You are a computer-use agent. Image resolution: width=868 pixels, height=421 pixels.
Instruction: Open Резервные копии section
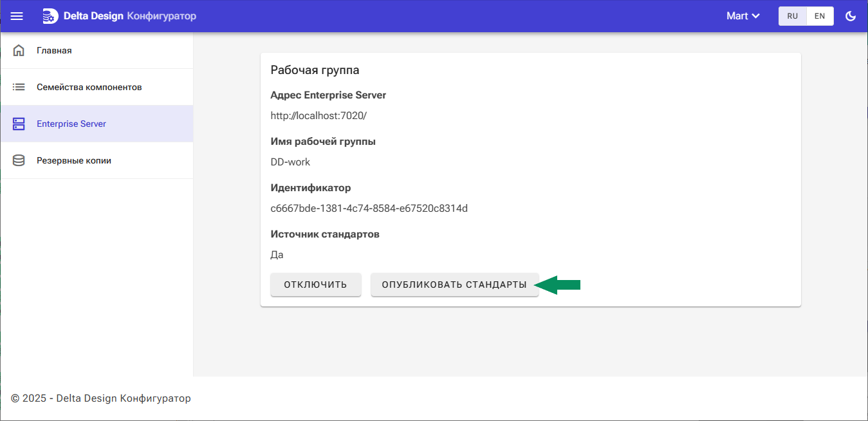pyautogui.click(x=97, y=160)
